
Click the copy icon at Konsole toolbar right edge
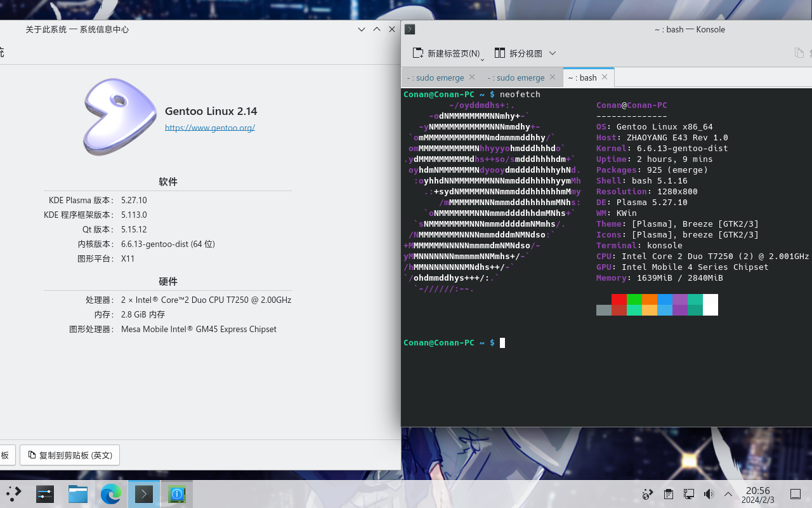click(x=799, y=53)
